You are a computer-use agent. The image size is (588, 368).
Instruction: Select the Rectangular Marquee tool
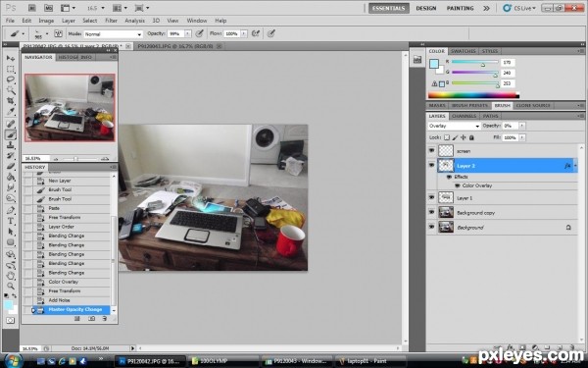tap(11, 69)
